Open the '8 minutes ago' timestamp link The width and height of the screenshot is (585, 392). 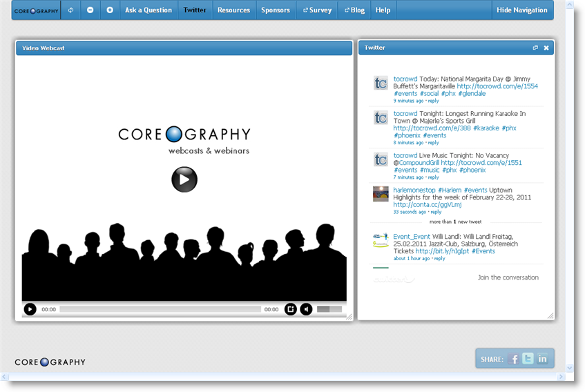(408, 143)
